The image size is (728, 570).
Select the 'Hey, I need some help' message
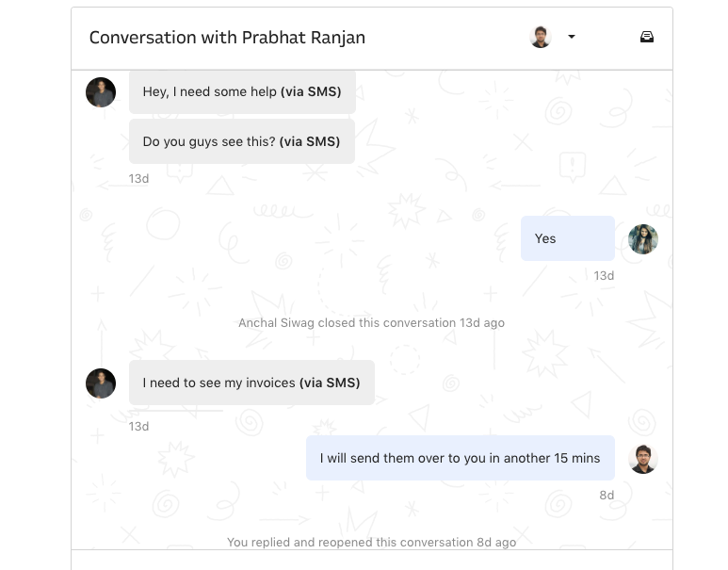242,92
